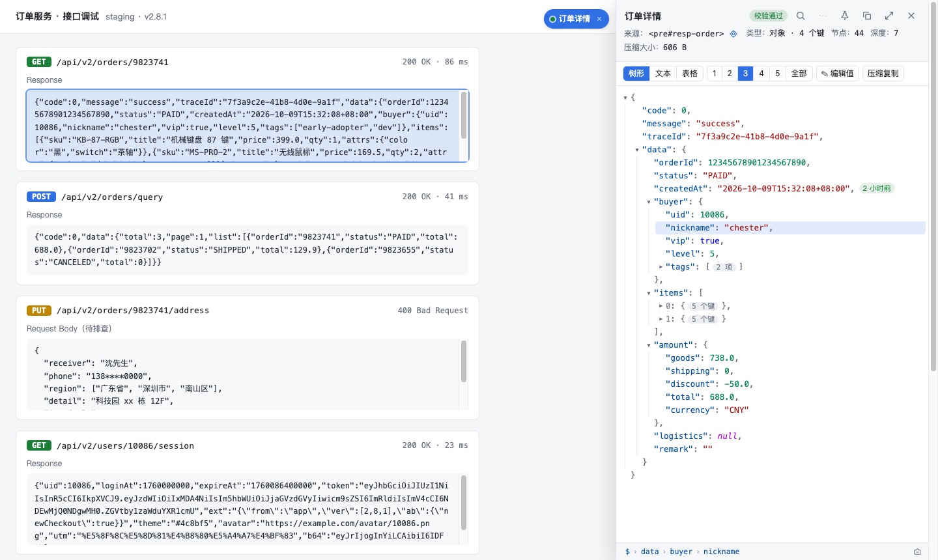Viewport: 938px width, 560px height.
Task: Close the 订单详情 floating tab chip
Action: (x=599, y=19)
